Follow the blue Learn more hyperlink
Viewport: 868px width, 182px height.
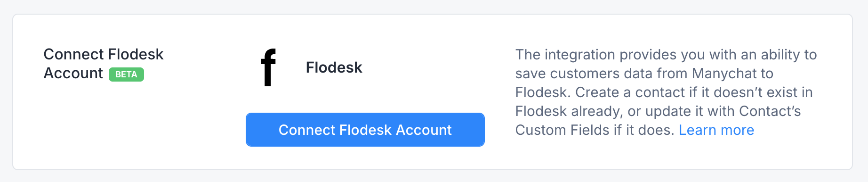tap(716, 130)
